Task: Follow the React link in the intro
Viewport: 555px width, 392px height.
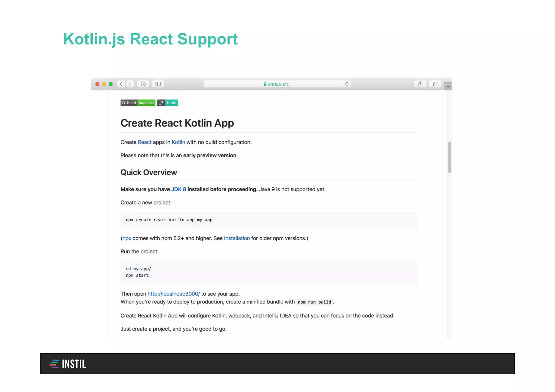Action: coord(145,142)
